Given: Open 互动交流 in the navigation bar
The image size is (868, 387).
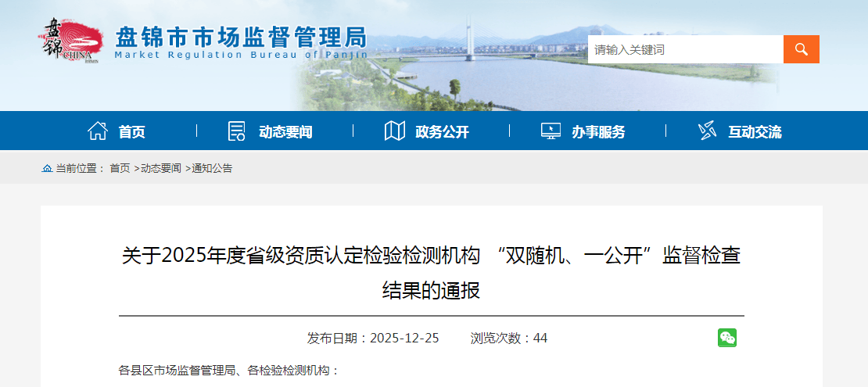Looking at the screenshot, I should click(x=755, y=132).
